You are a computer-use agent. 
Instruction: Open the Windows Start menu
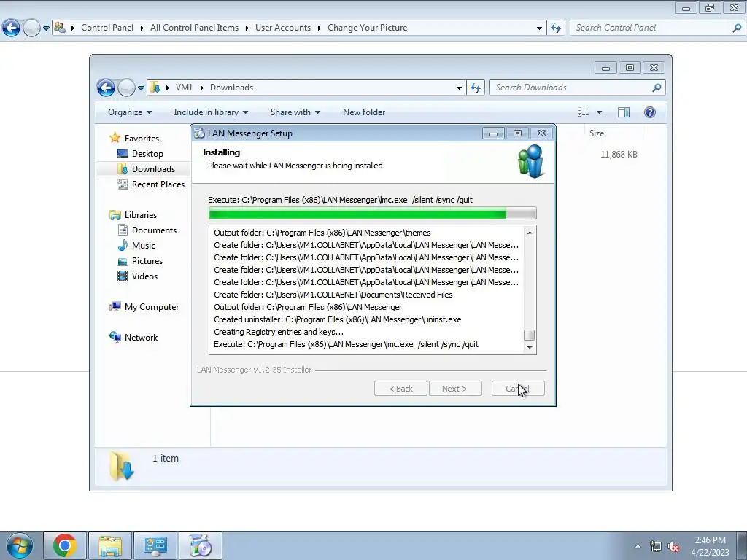[x=20, y=546]
